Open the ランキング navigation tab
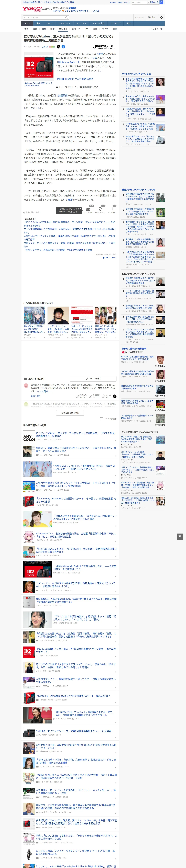 pos(115,24)
